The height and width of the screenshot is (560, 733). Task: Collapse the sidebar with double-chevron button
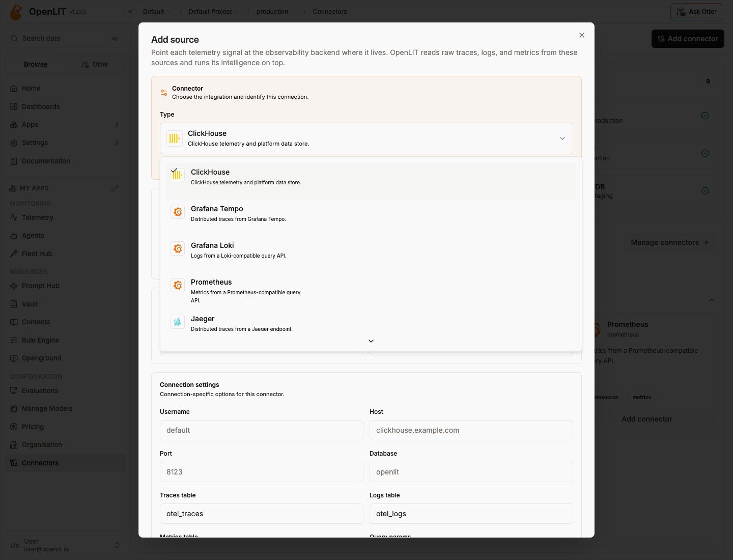click(130, 12)
